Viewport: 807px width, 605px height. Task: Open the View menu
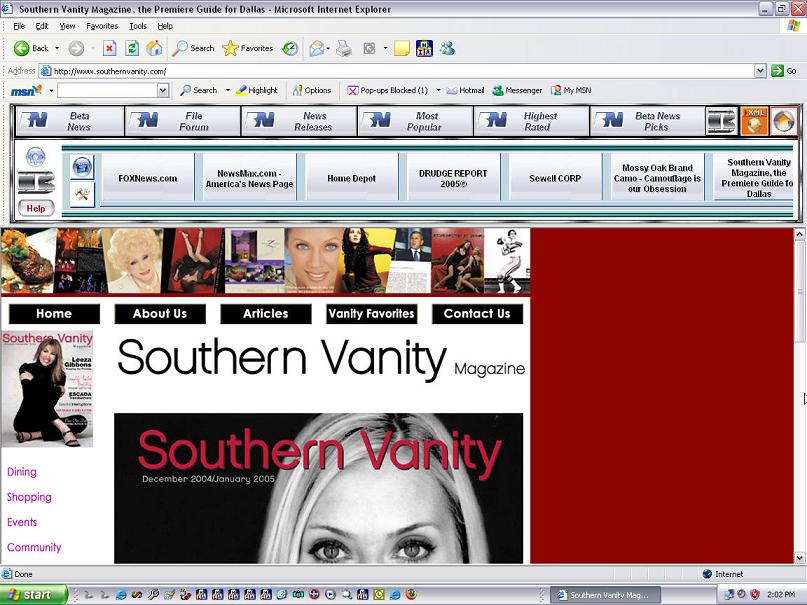[x=67, y=26]
